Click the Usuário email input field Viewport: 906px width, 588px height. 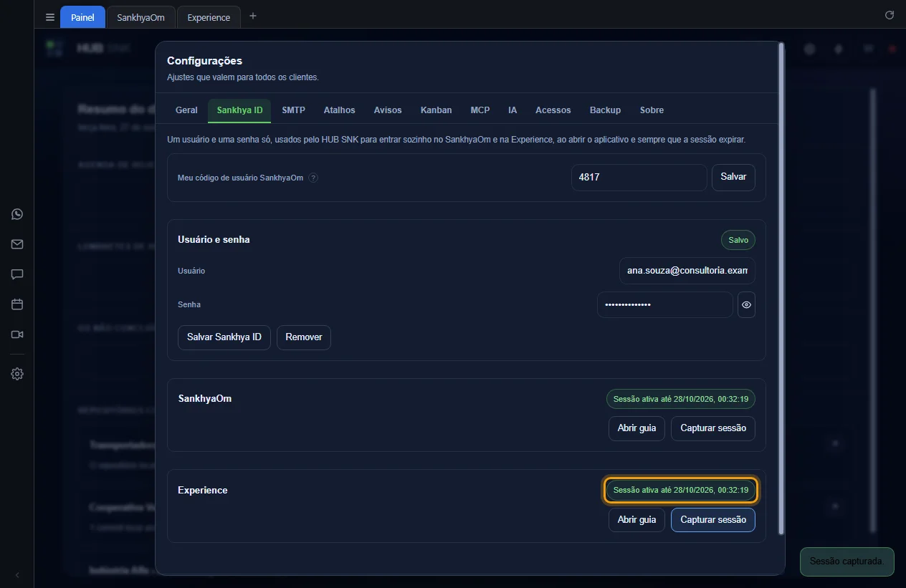coord(687,271)
